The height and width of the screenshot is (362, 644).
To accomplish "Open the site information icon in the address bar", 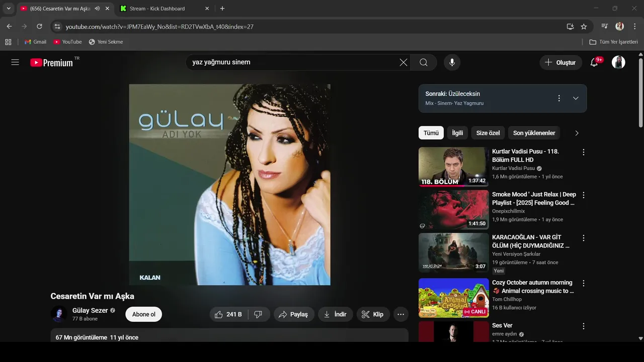I will (x=57, y=26).
